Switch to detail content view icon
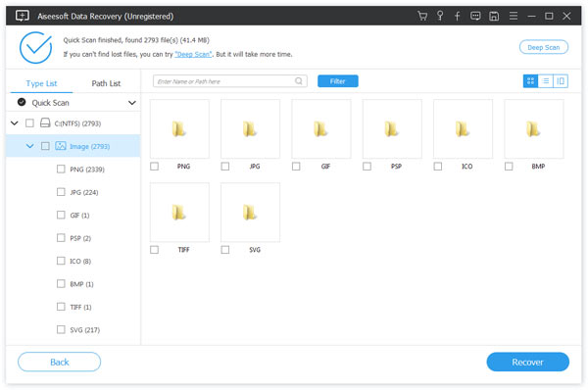 561,81
